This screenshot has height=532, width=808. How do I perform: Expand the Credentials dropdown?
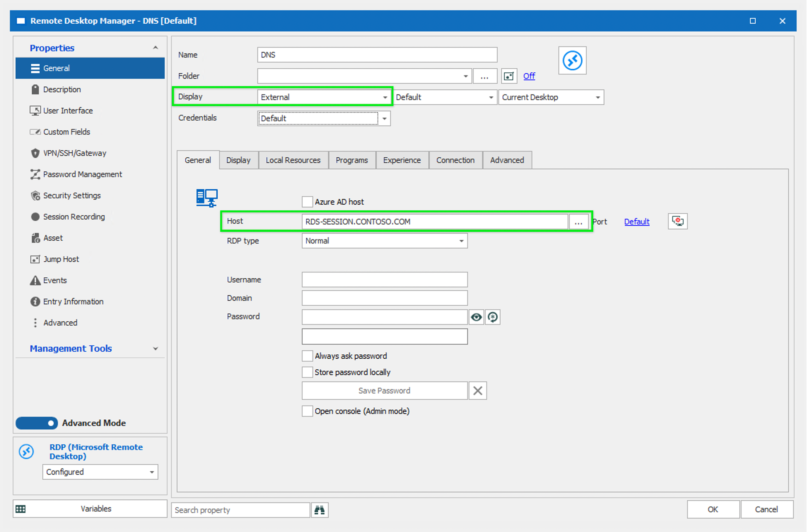coord(384,118)
